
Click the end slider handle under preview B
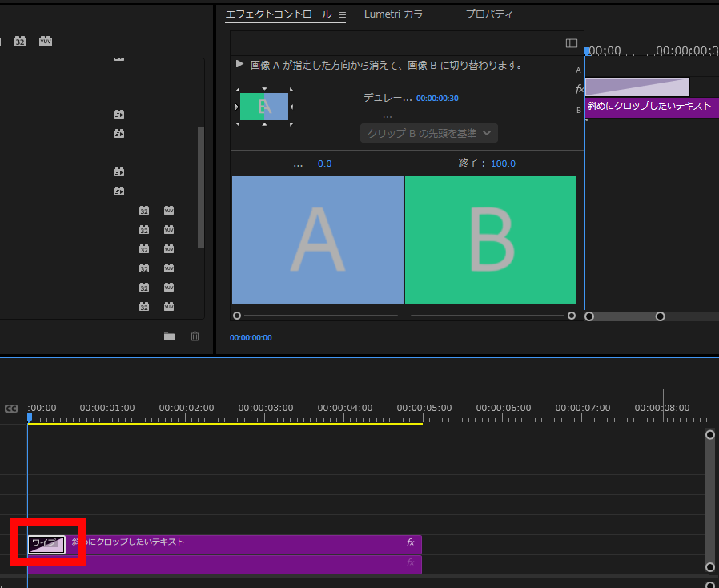coord(572,316)
